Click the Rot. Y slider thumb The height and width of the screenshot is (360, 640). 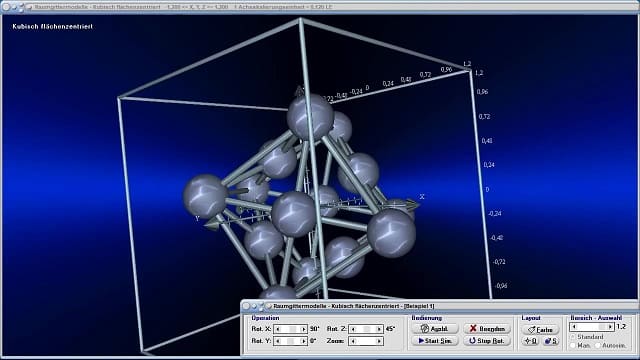point(291,341)
